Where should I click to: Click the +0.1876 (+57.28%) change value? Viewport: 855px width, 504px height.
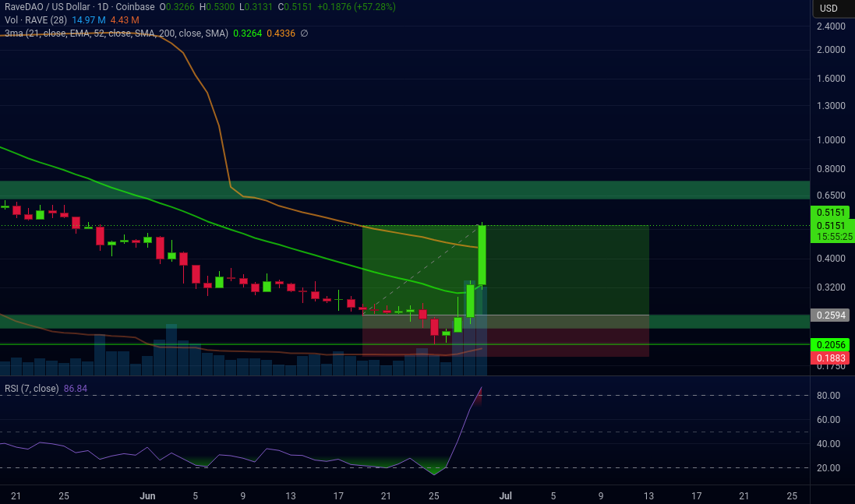(x=357, y=7)
